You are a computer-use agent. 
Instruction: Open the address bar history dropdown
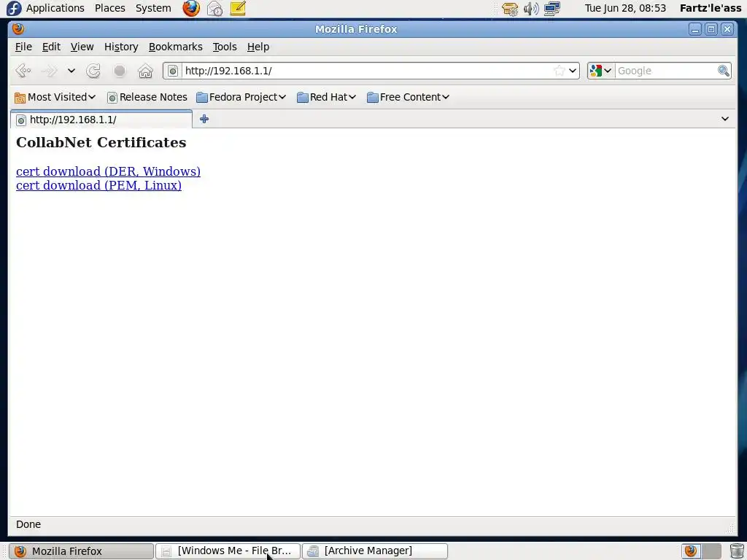(x=573, y=71)
